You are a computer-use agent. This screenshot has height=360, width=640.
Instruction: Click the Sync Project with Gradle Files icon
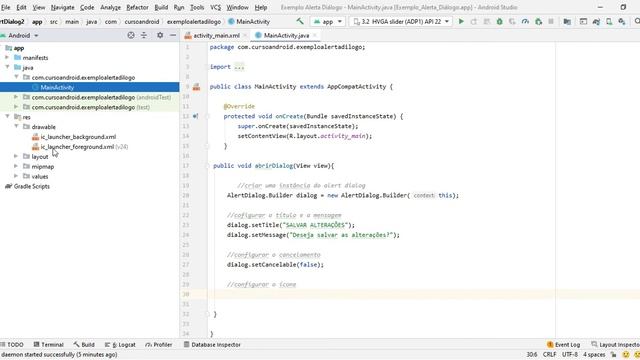pos(596,21)
